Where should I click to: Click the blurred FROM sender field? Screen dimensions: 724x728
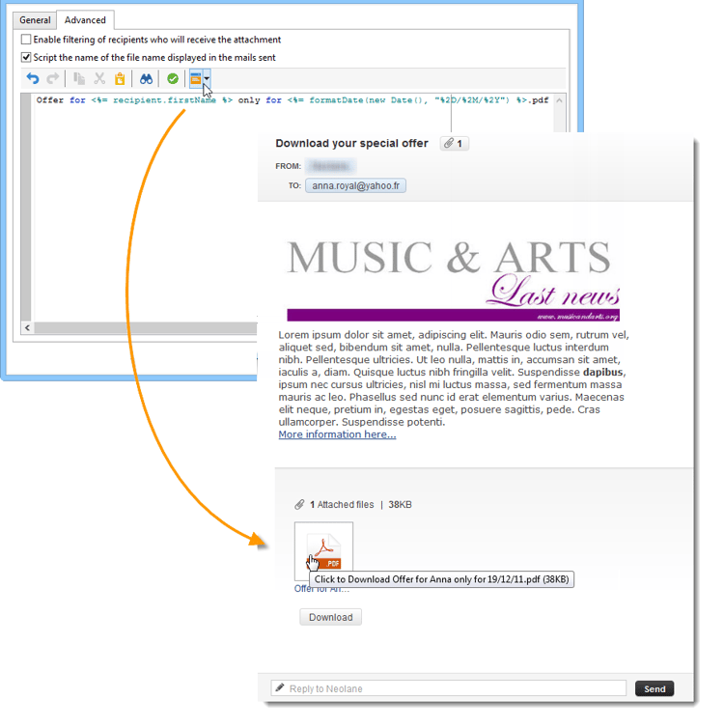coord(330,166)
